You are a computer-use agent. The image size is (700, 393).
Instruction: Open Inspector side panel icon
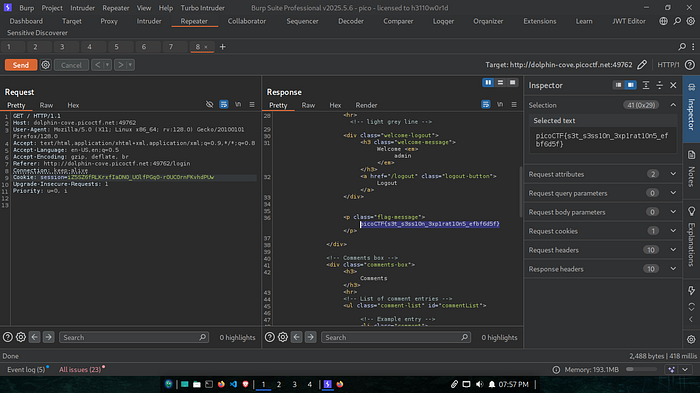click(x=692, y=87)
